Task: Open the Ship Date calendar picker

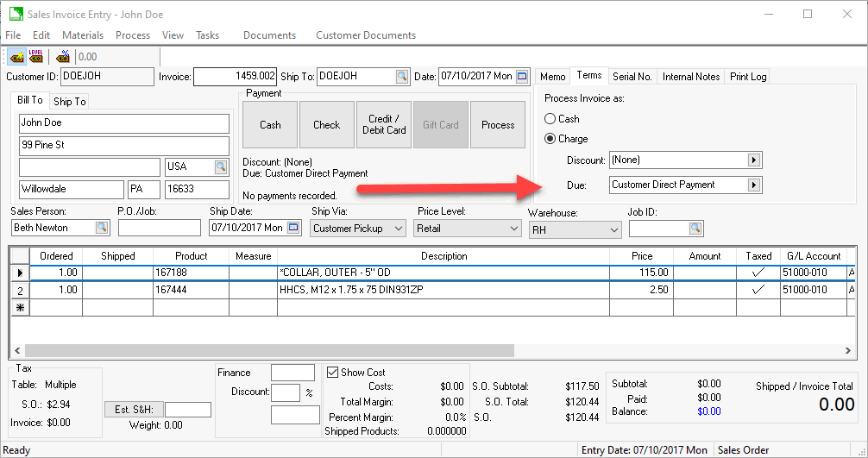Action: [x=293, y=228]
